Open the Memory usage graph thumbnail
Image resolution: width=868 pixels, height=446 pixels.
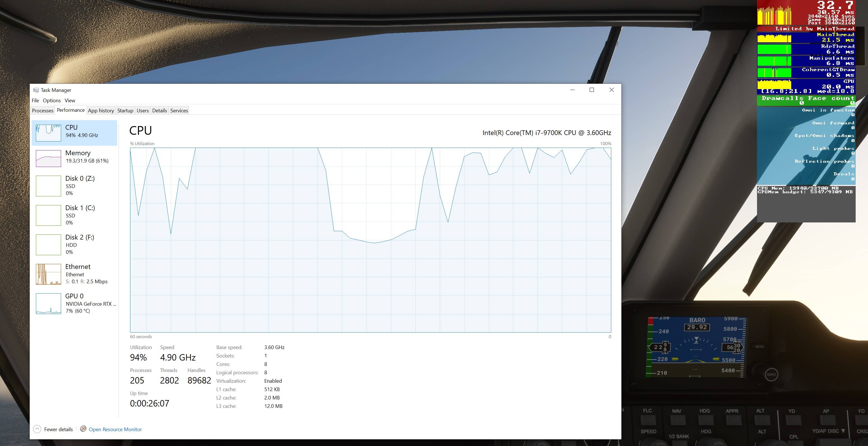coord(48,158)
